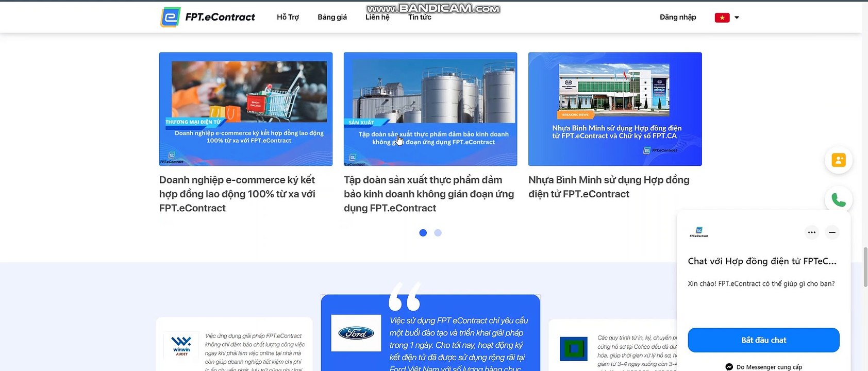Click the Do Messenger cung cấp text

(x=769, y=367)
